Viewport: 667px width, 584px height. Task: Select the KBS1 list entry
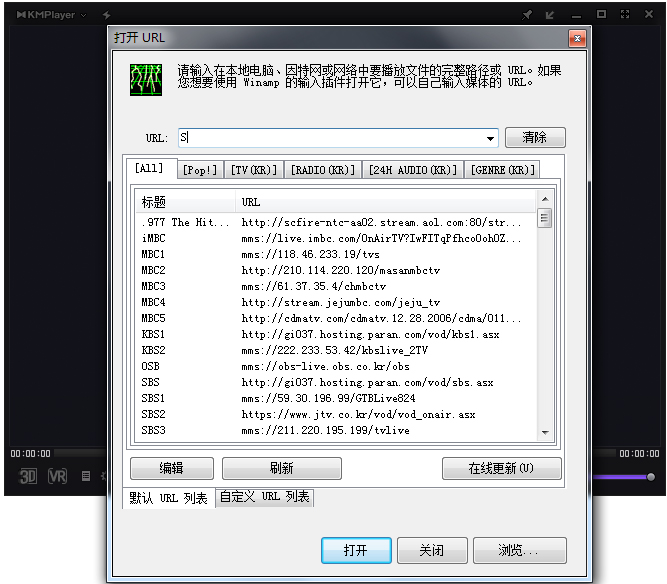pyautogui.click(x=336, y=334)
